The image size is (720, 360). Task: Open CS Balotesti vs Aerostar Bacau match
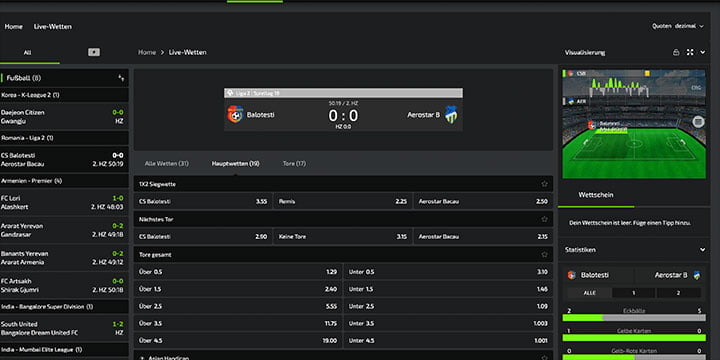click(64, 160)
